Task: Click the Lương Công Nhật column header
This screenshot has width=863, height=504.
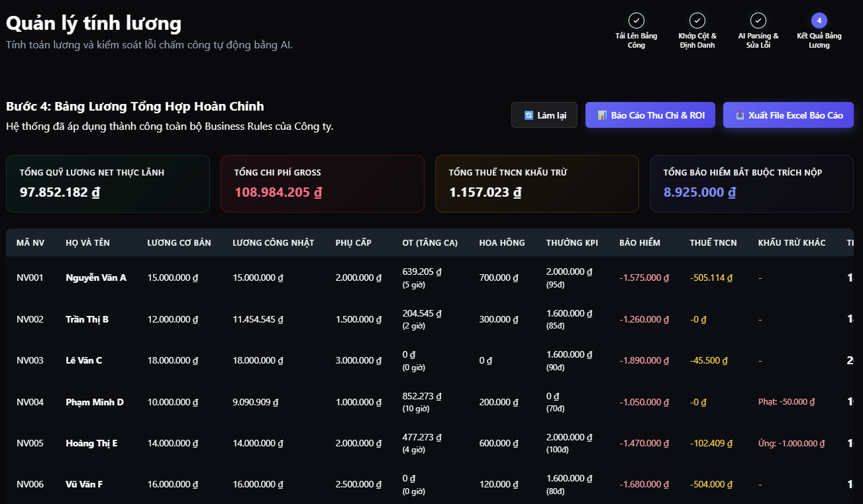Action: pos(273,243)
